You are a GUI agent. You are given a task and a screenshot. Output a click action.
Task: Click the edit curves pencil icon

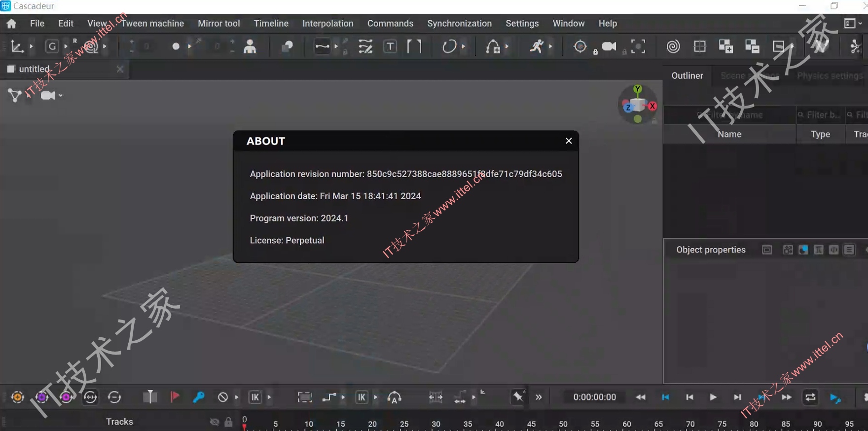tap(365, 47)
